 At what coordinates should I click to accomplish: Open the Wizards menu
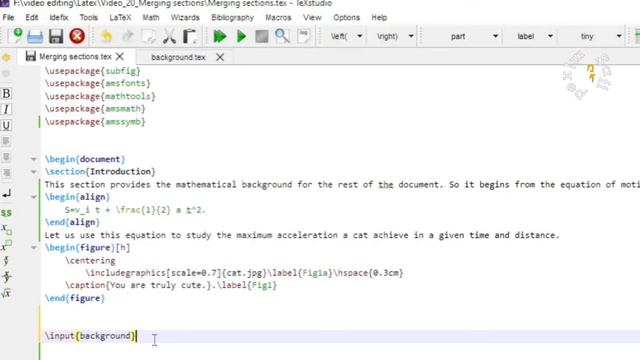coord(185,18)
